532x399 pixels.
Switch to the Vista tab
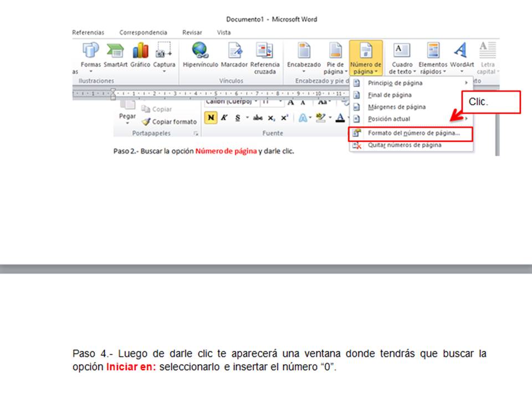(223, 33)
